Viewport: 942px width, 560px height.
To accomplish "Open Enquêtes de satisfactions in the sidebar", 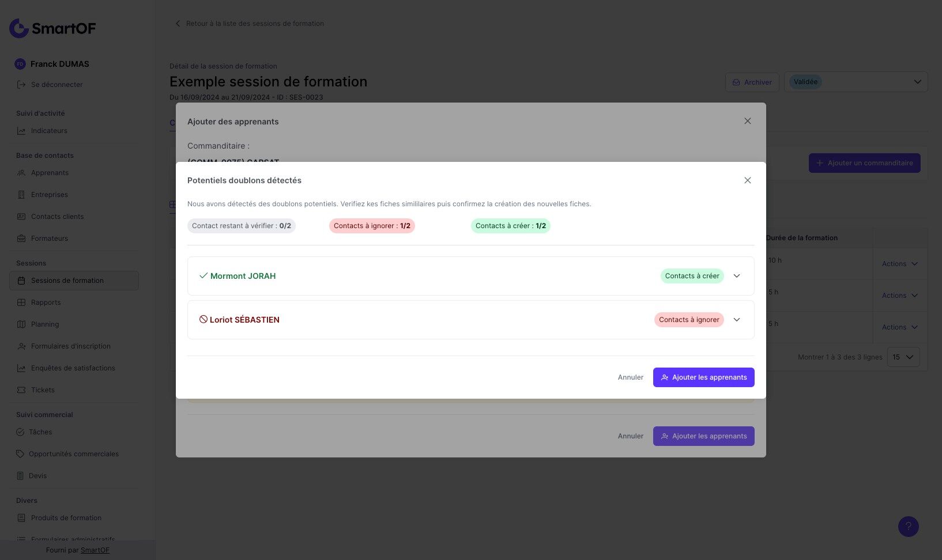I will point(73,368).
